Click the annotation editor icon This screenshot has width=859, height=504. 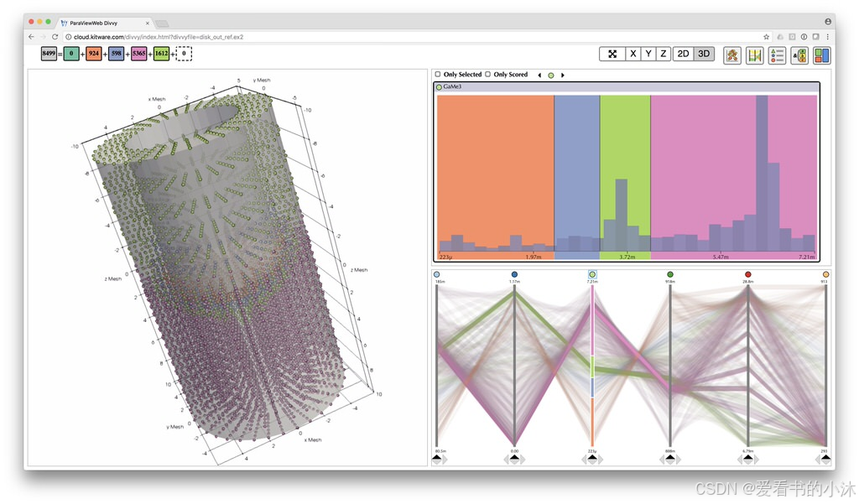click(x=799, y=55)
